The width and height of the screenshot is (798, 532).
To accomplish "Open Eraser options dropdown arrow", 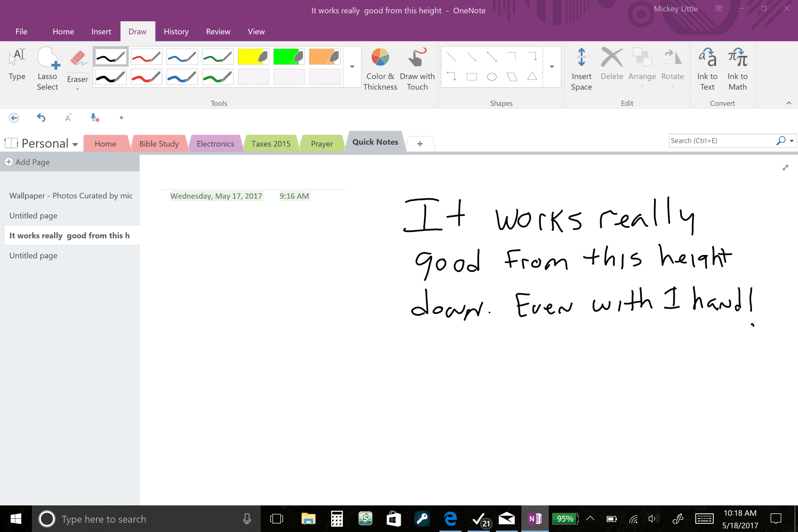I will pyautogui.click(x=78, y=89).
